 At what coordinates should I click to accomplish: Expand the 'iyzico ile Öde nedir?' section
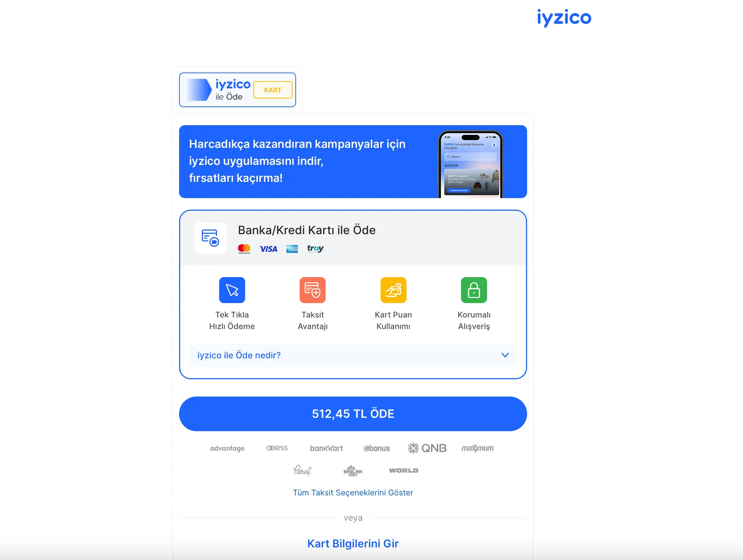(x=353, y=355)
